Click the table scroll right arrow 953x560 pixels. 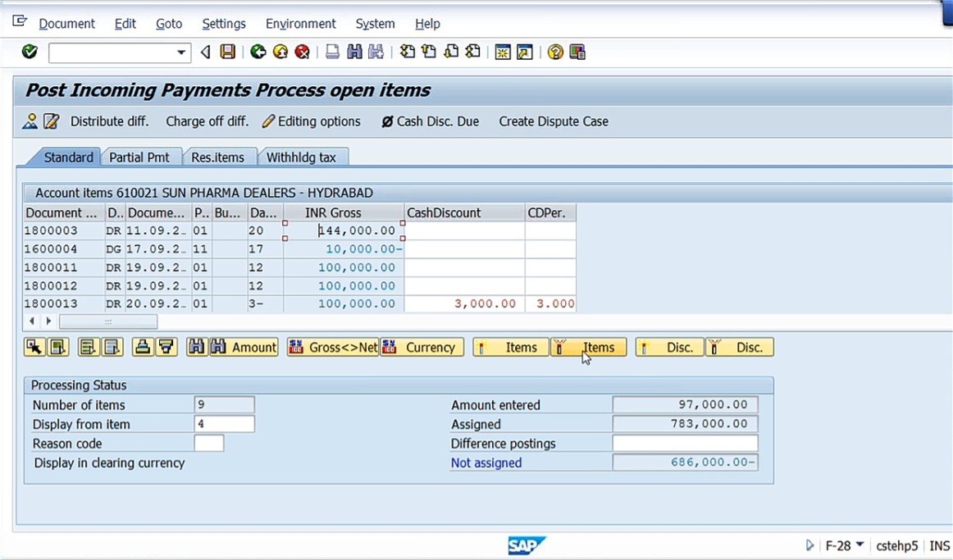tap(48, 321)
